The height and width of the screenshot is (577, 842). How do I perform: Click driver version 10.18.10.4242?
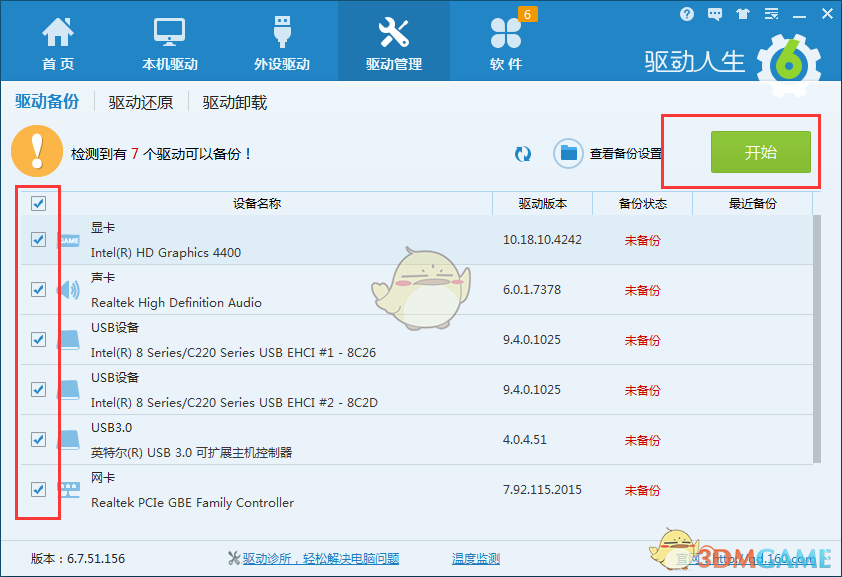click(542, 239)
